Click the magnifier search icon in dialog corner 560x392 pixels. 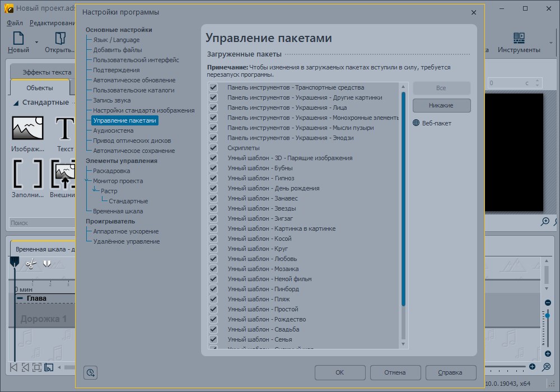coord(90,372)
